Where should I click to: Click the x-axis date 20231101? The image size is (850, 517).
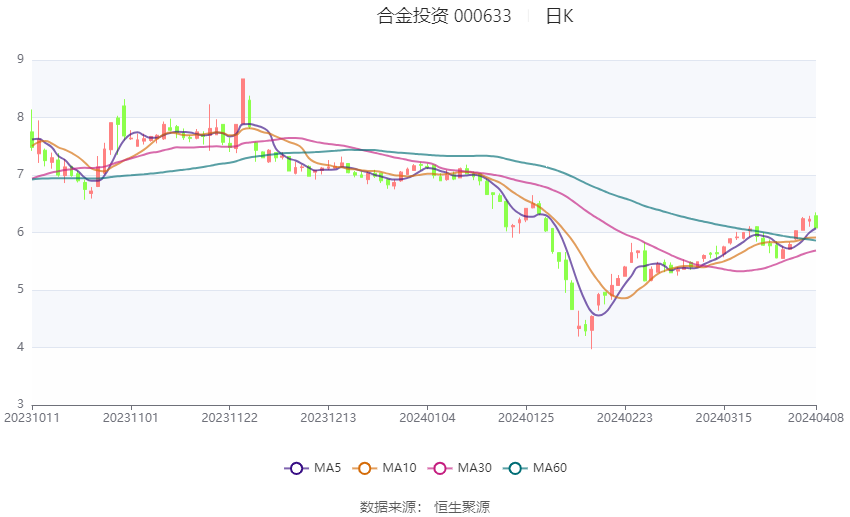coord(131,418)
